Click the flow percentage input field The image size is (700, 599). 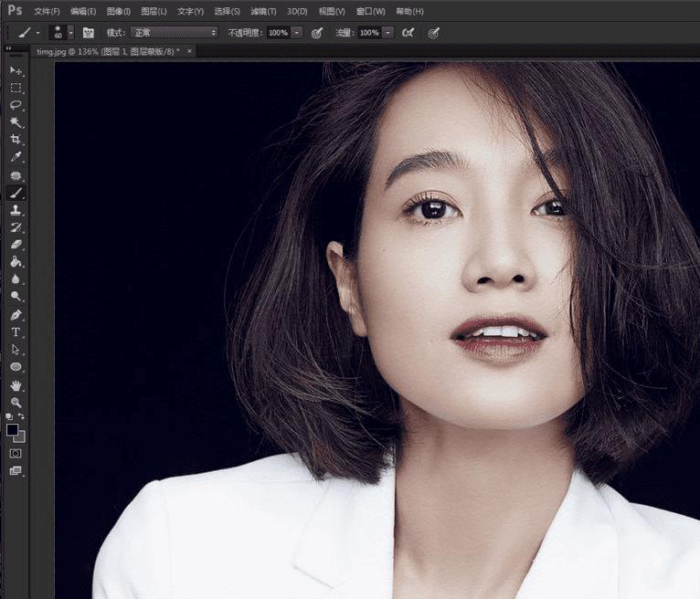tap(368, 32)
